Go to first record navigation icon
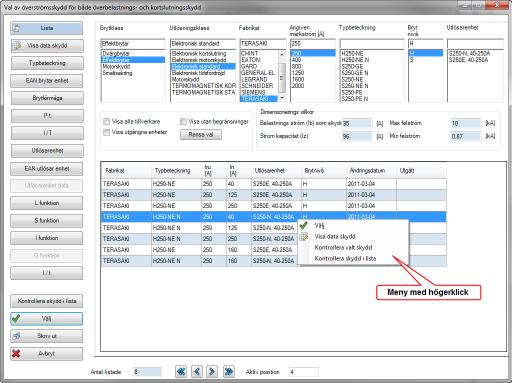 pos(181,371)
